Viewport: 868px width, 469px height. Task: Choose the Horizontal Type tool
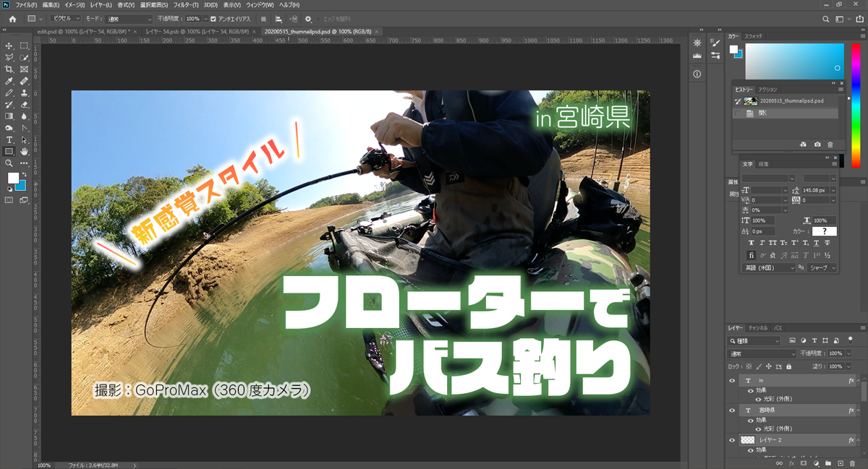(x=9, y=139)
